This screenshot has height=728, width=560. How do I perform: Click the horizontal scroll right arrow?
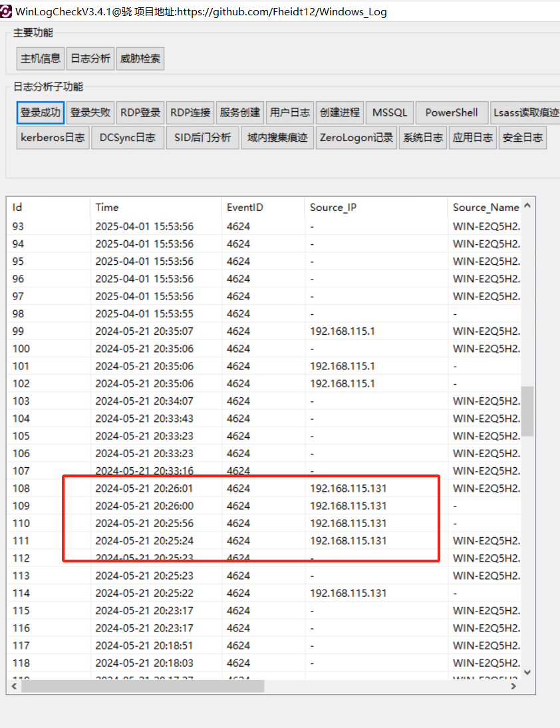tap(513, 686)
